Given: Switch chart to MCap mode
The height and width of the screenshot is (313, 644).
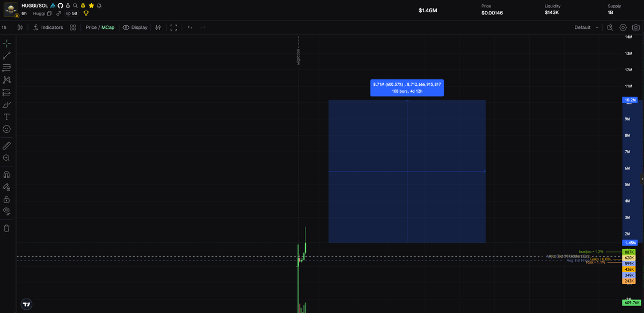Looking at the screenshot, I should click(108, 27).
